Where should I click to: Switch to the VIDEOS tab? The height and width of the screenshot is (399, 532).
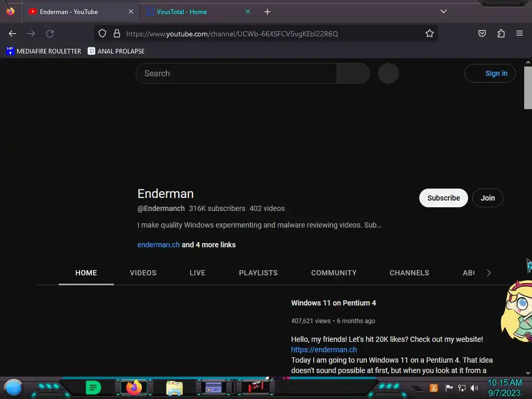(x=143, y=273)
